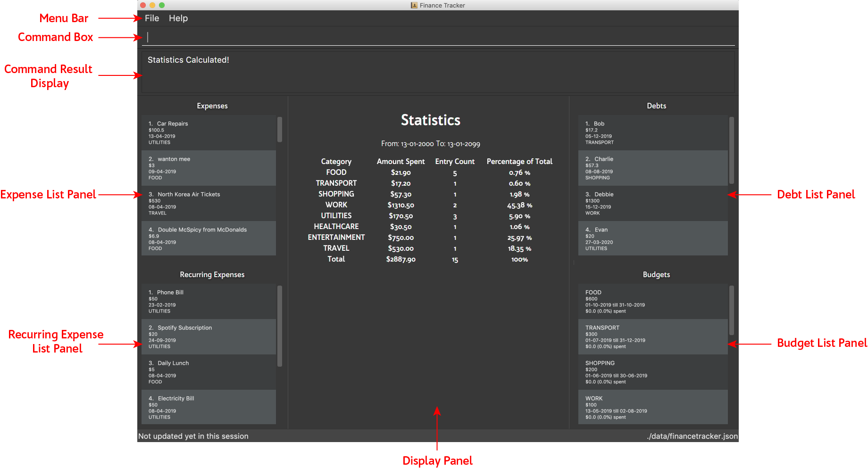Click the From 13-01-2000 date range text

(431, 144)
